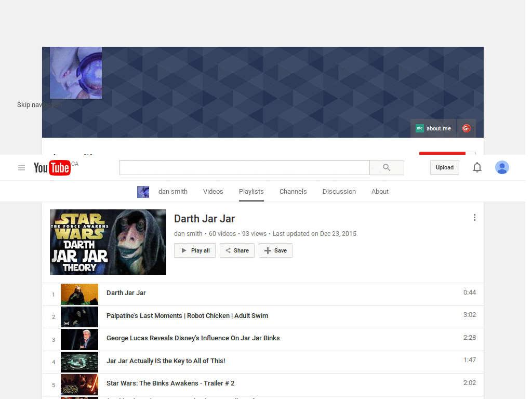Click the 0:44 duration text
The height and width of the screenshot is (399, 532).
coord(470,292)
